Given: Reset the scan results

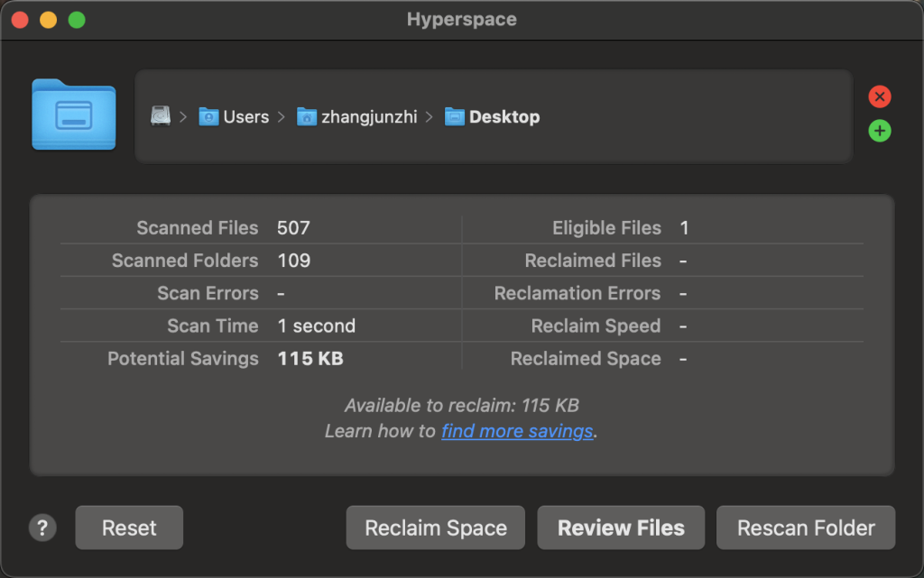Looking at the screenshot, I should [x=128, y=528].
